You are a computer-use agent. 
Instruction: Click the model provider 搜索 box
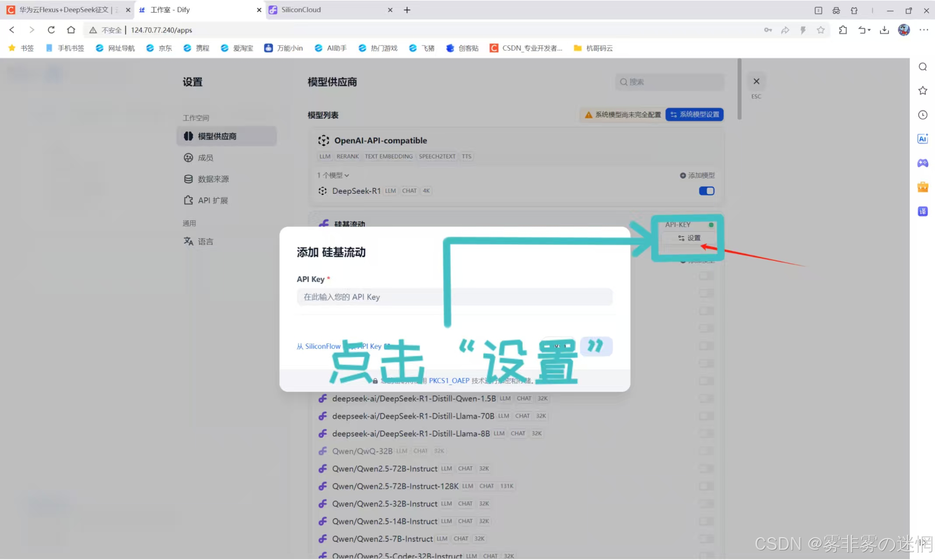[x=669, y=82]
